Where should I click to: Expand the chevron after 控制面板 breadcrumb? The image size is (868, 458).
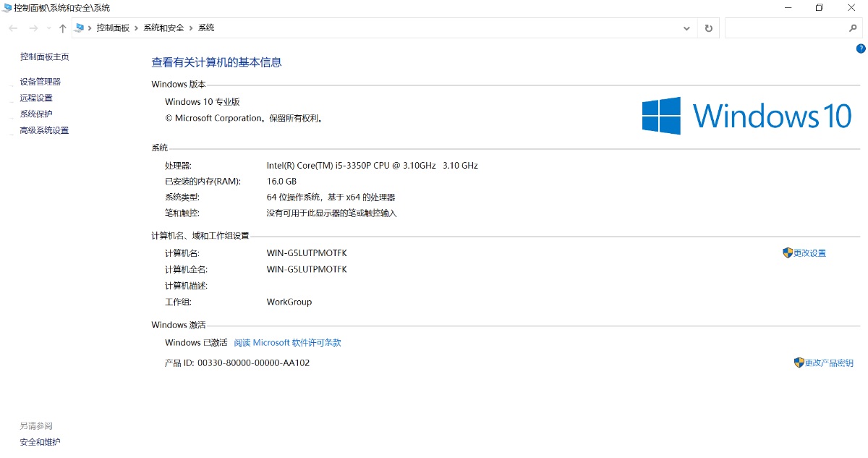tap(137, 28)
